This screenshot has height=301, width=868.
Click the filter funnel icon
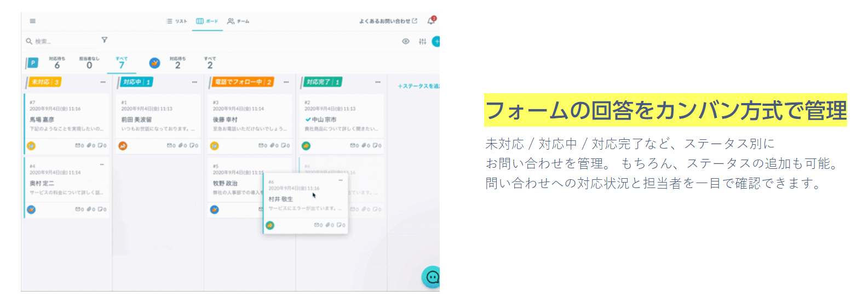pos(104,40)
